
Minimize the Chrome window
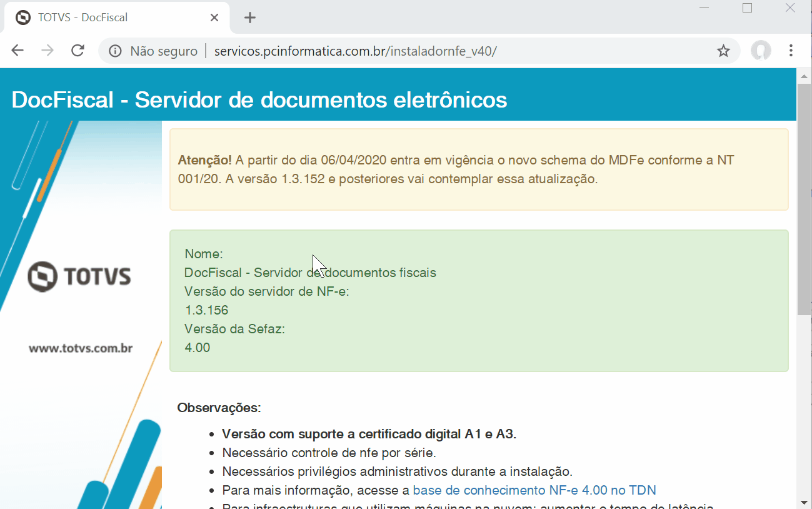[x=705, y=8]
